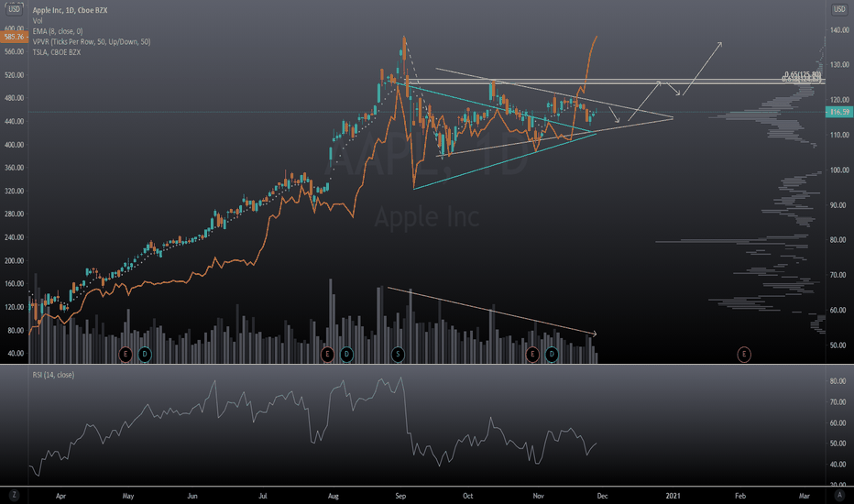
Task: Click 400.00 on the left price scale
Action: click(14, 145)
